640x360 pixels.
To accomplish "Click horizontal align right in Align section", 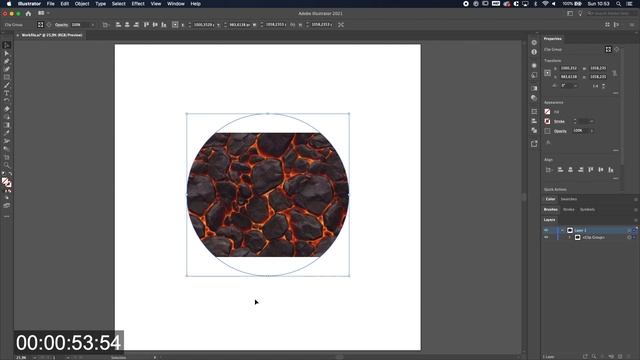I will 580,169.
